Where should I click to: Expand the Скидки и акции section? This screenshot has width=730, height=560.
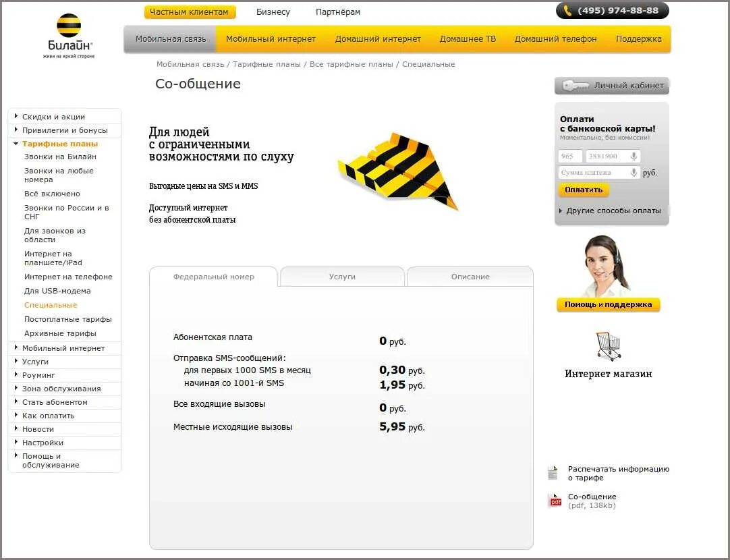tap(16, 116)
